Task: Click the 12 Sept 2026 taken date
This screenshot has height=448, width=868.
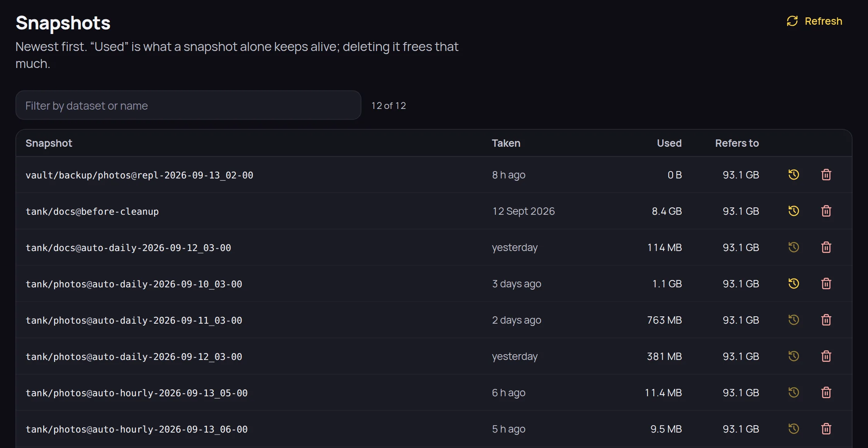Action: tap(523, 211)
